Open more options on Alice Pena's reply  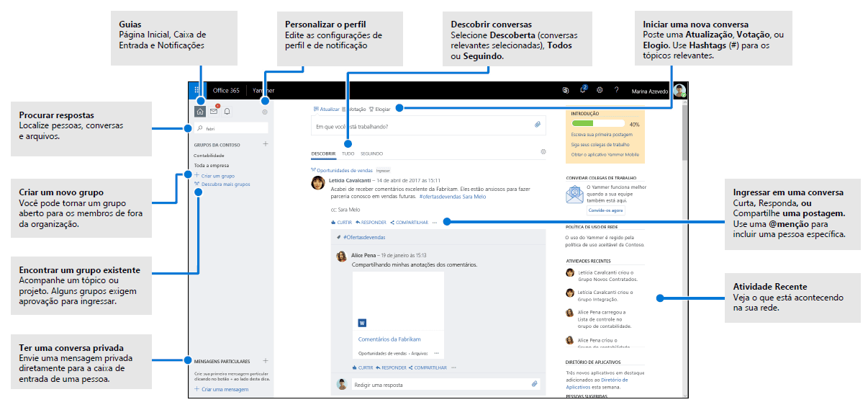[453, 367]
